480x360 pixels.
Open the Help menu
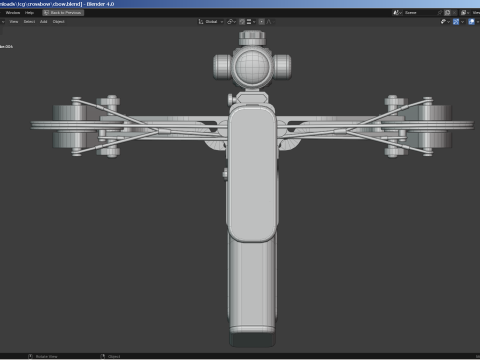29,13
